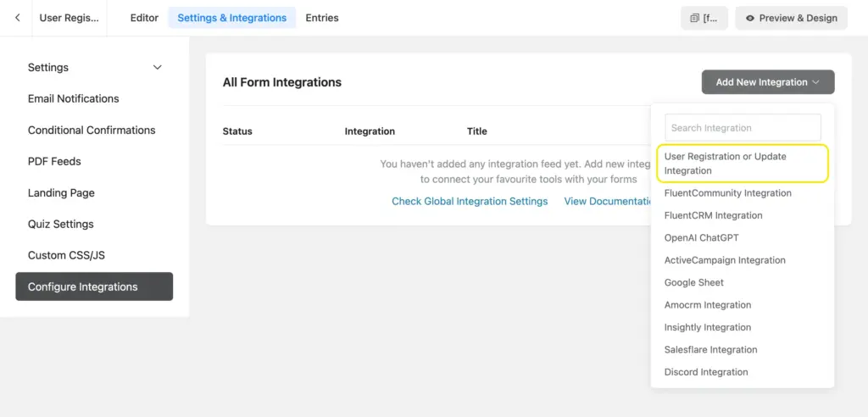Select the Settings & Integrations tab

click(x=232, y=18)
